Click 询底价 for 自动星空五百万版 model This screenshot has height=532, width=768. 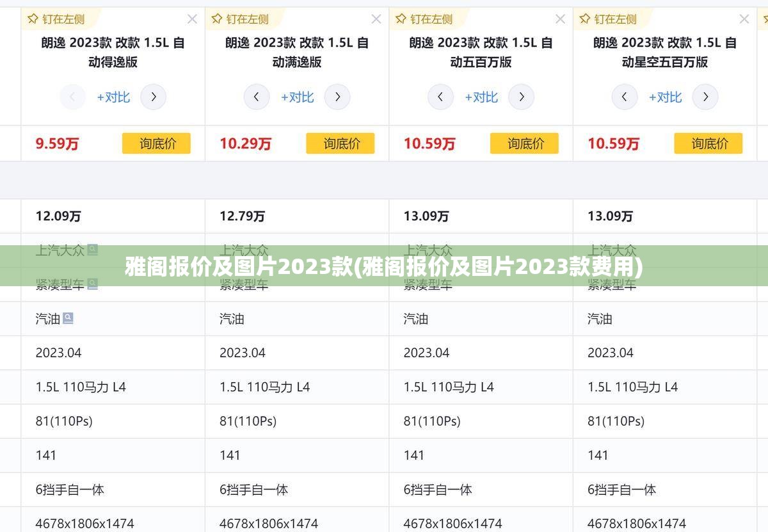click(x=708, y=143)
